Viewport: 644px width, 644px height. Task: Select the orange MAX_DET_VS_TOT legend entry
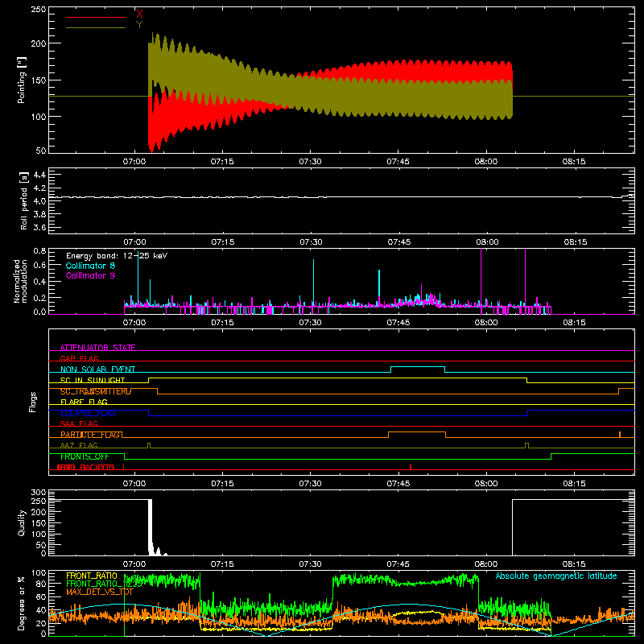(100, 592)
